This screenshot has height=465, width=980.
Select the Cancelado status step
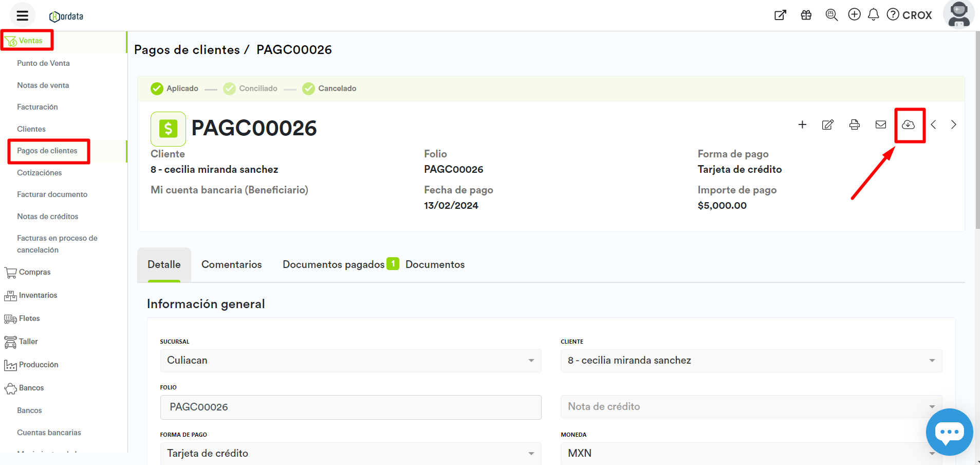(x=329, y=88)
